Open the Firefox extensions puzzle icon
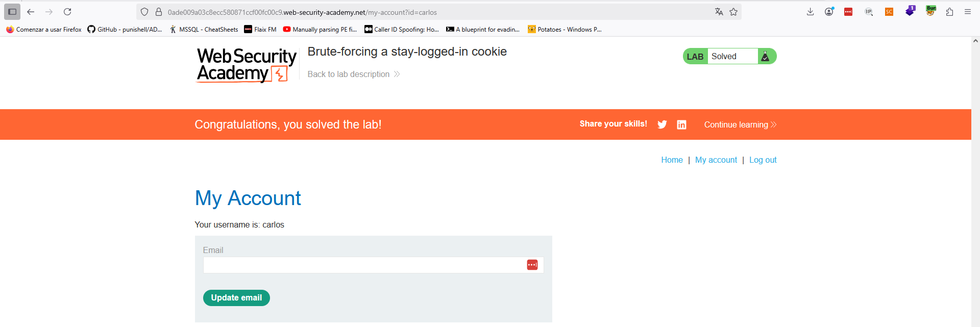980x327 pixels. (x=949, y=12)
